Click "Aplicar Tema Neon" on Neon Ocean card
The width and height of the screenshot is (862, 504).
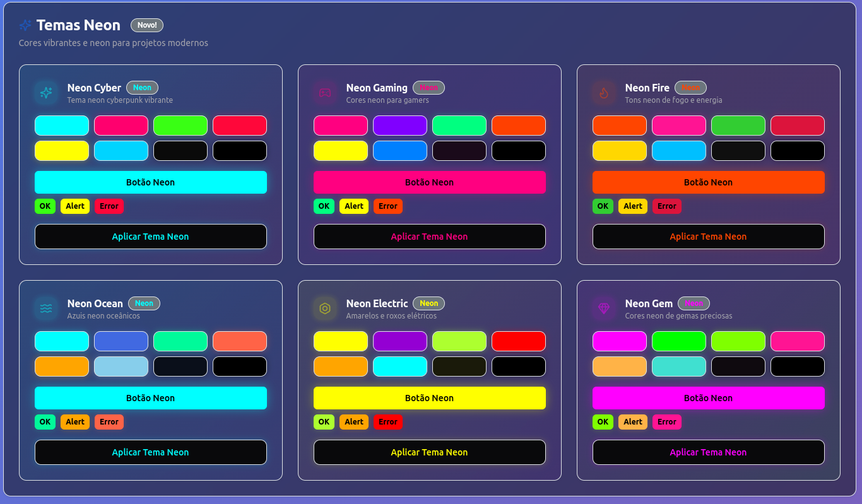(x=150, y=452)
